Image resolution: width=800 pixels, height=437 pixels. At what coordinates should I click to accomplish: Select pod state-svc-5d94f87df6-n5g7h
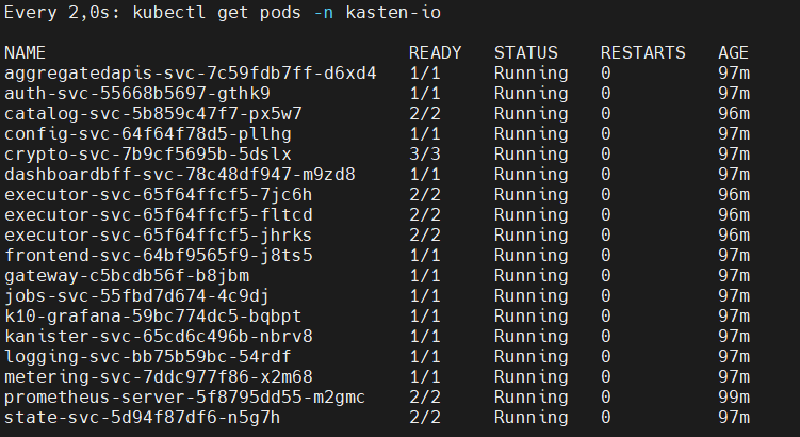pos(142,418)
